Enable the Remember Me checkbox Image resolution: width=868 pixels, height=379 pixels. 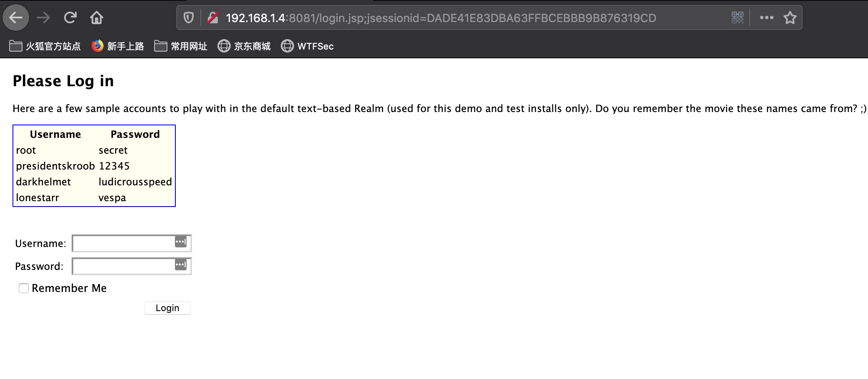click(x=24, y=288)
